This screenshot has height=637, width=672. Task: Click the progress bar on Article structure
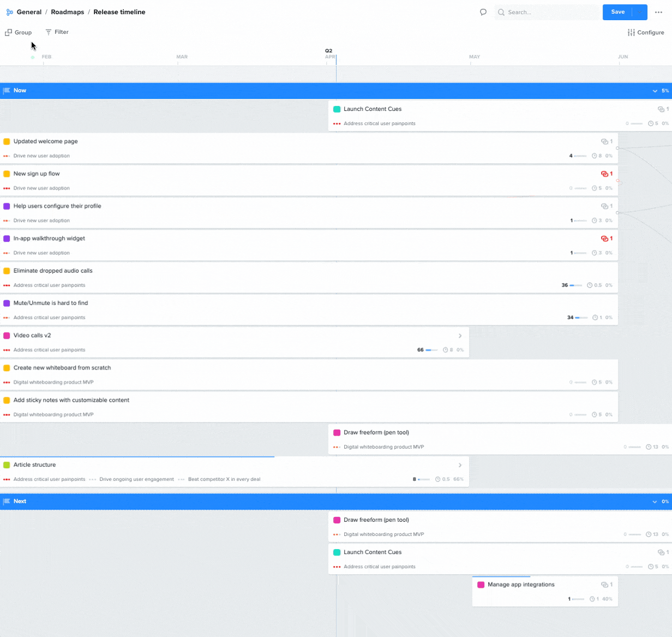point(424,479)
